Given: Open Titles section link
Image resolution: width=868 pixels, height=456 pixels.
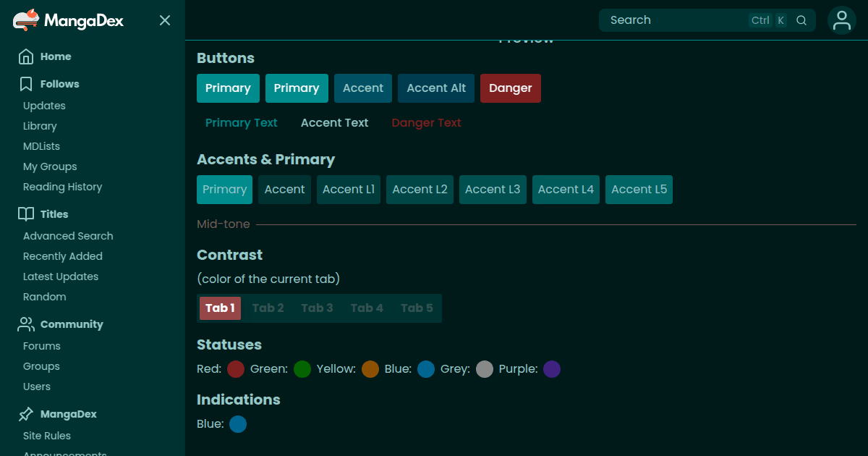Looking at the screenshot, I should (x=54, y=214).
